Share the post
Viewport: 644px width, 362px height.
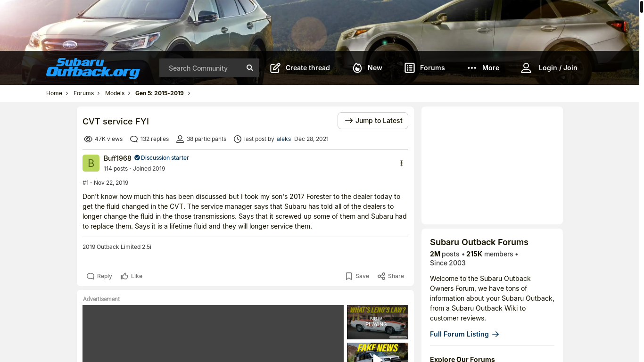pos(391,276)
